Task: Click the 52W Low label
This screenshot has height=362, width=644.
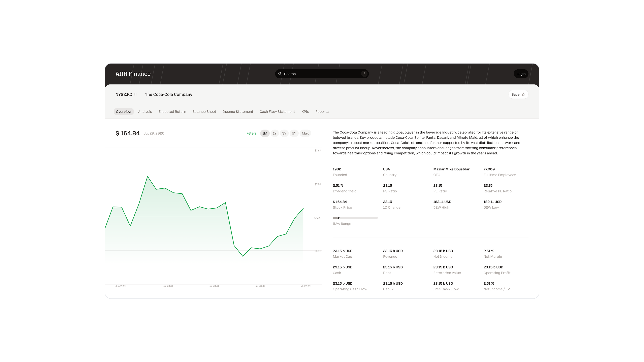Action: [491, 207]
